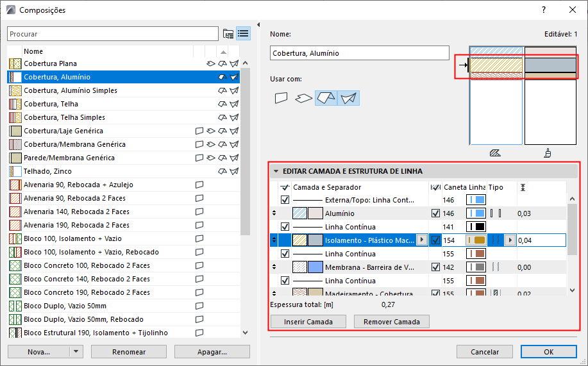
Task: Collapse left list panel with arrow
Action: 258,25
